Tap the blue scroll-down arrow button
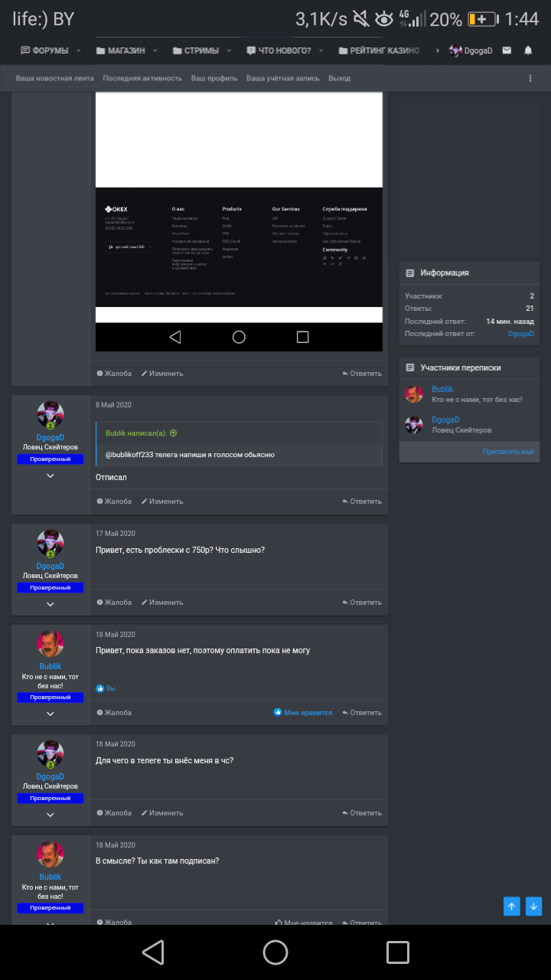The image size is (551, 980). pos(533,906)
